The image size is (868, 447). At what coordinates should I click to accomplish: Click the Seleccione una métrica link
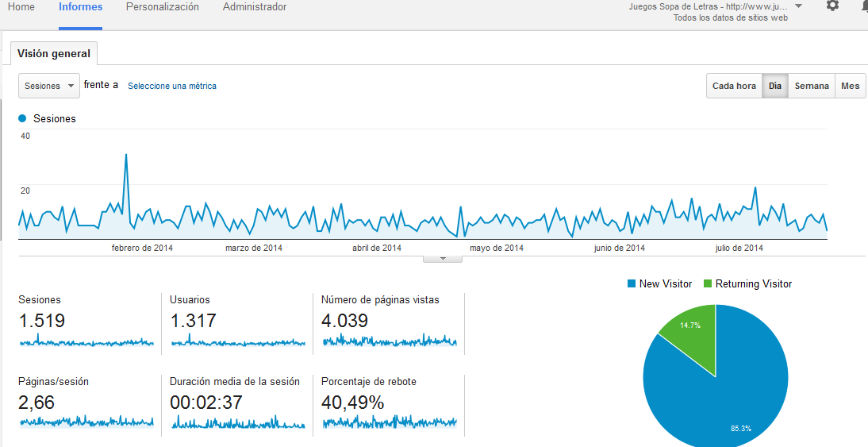click(x=172, y=86)
